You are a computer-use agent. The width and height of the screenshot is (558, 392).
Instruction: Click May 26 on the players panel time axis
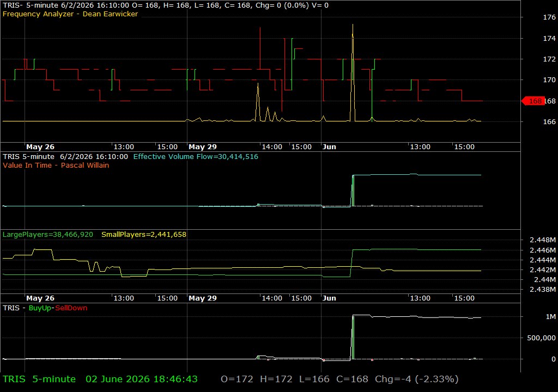40,298
